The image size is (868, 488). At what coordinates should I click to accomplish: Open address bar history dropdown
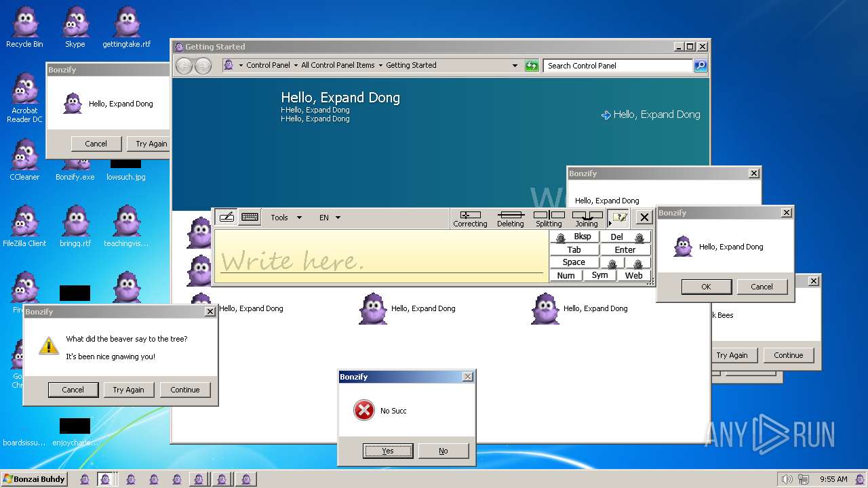[515, 66]
